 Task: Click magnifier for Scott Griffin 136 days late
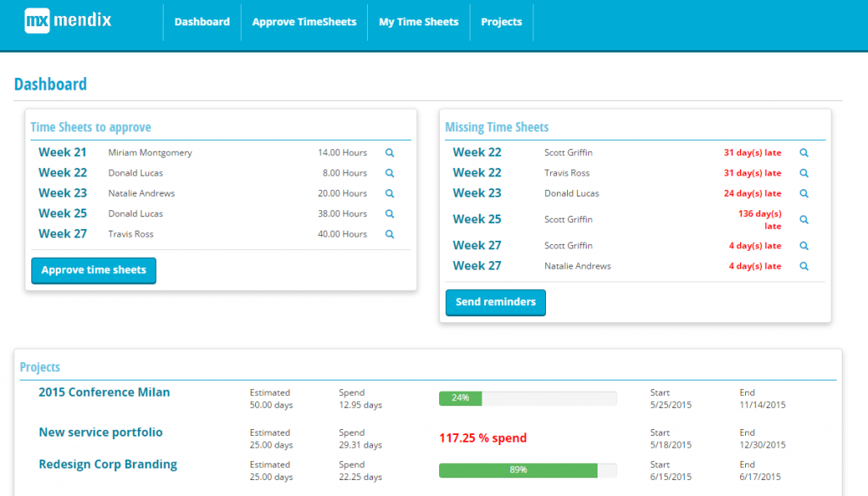(804, 220)
